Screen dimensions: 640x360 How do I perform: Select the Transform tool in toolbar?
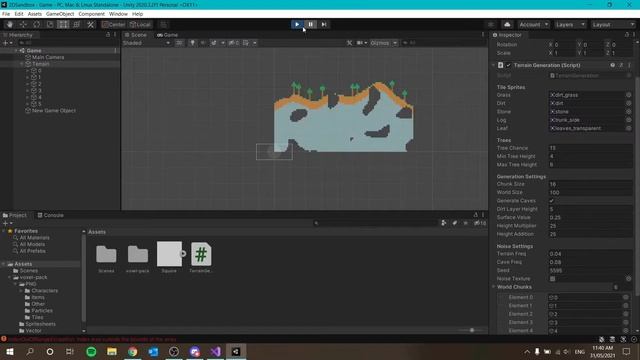click(x=77, y=24)
